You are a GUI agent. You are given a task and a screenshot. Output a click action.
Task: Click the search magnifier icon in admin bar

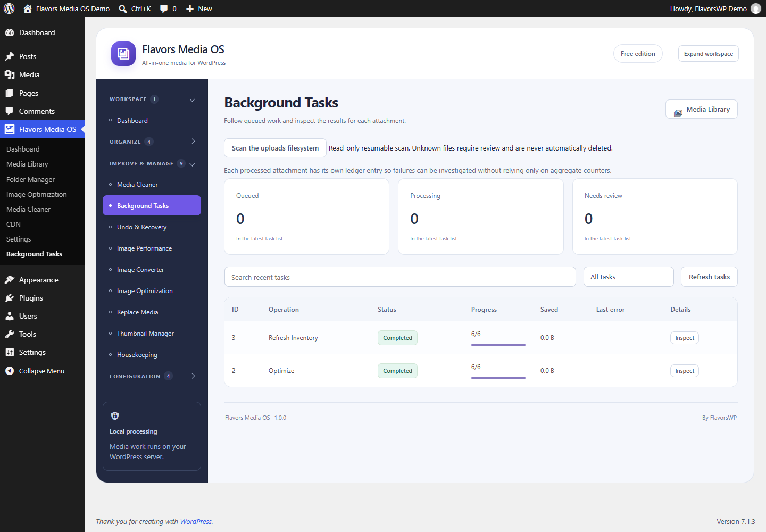click(123, 9)
